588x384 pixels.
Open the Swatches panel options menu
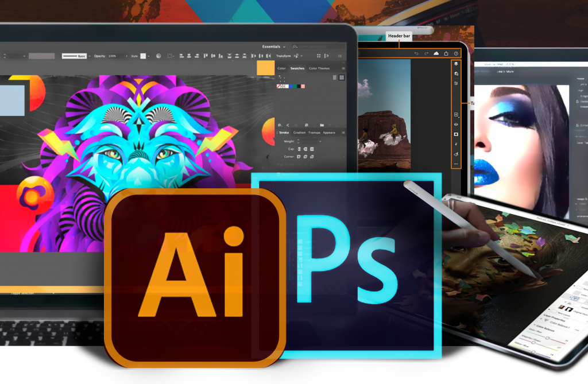(343, 68)
